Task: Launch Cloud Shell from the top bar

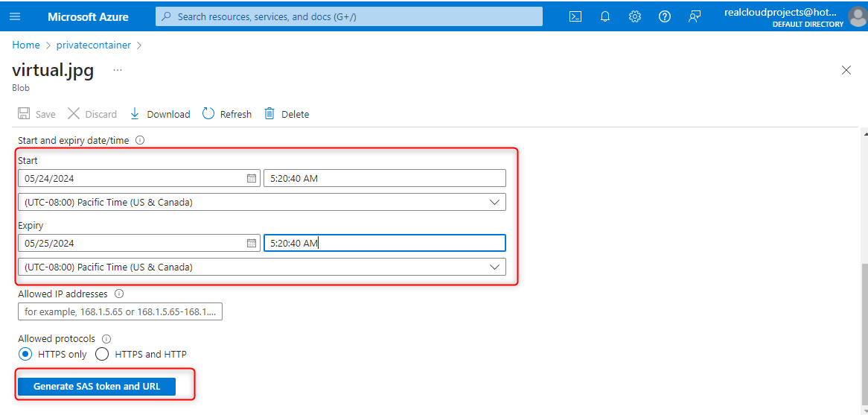Action: [x=575, y=16]
